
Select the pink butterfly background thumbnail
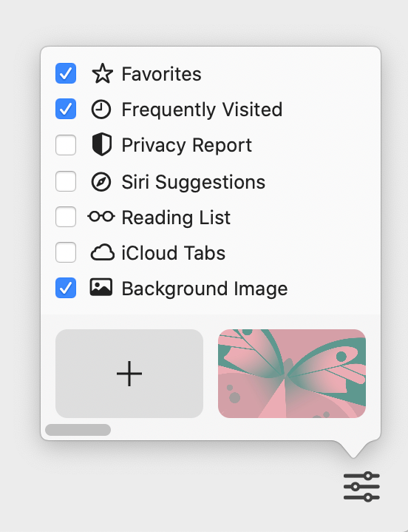click(292, 374)
